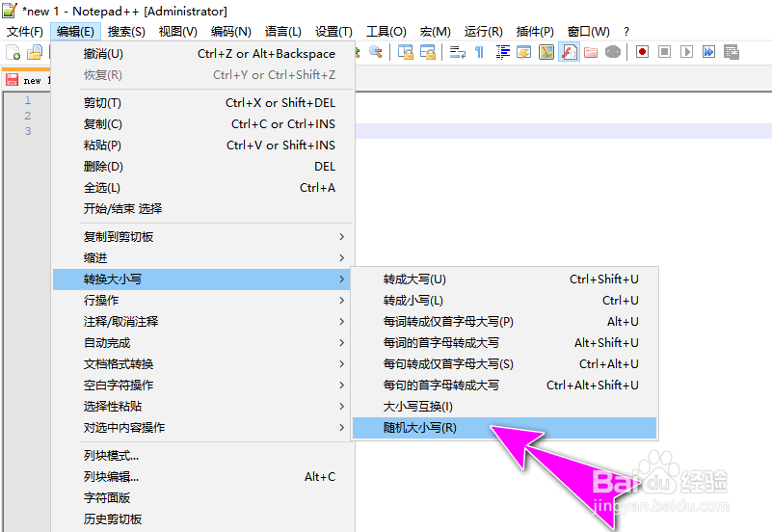Open the ? help menu

[626, 32]
